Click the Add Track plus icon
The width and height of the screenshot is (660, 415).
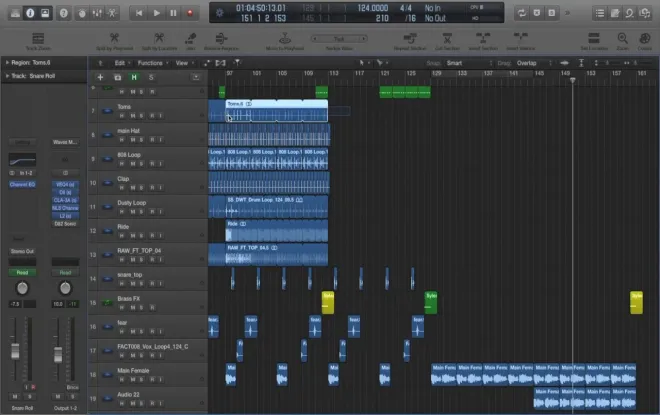pyautogui.click(x=100, y=76)
